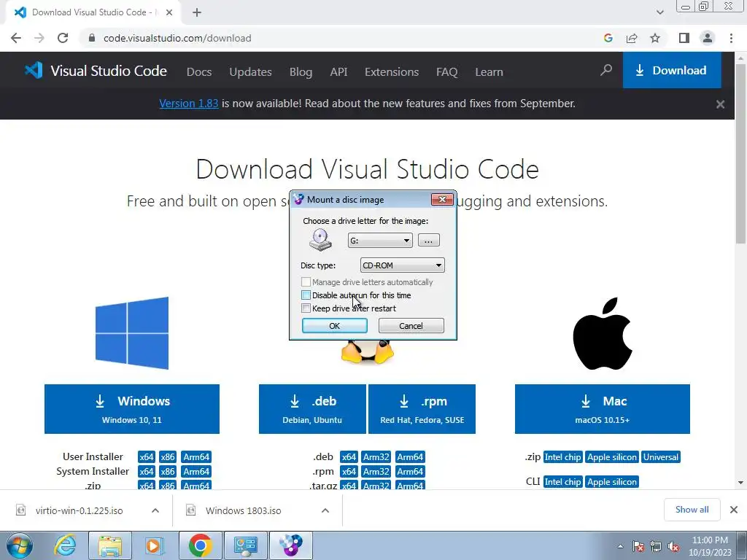This screenshot has height=560, width=747.
Task: Click the muted volume tray icon
Action: click(673, 547)
